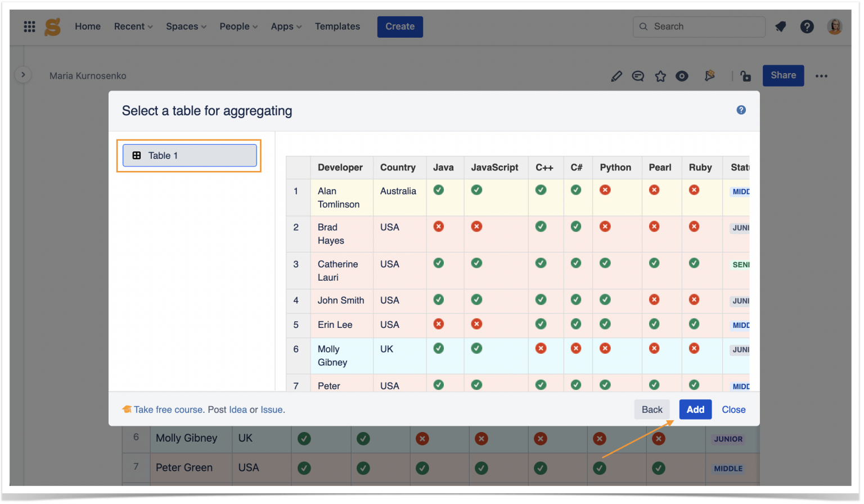Add an inline comment using the speech bubble icon
Viewport: 864px width, 504px height.
point(638,75)
